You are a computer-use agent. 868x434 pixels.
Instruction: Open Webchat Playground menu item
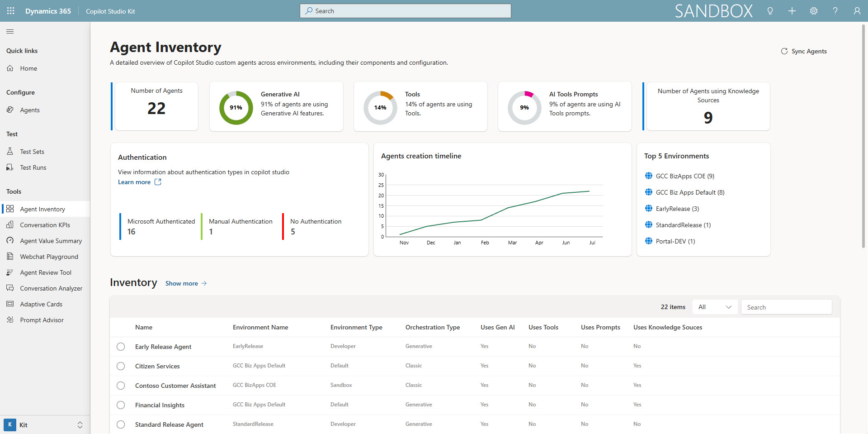point(45,257)
